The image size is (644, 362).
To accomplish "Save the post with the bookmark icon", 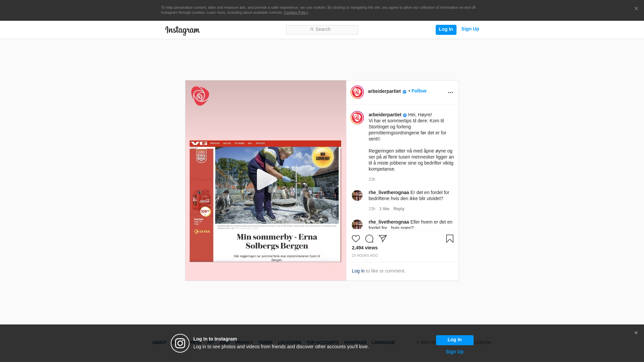I will [x=450, y=239].
